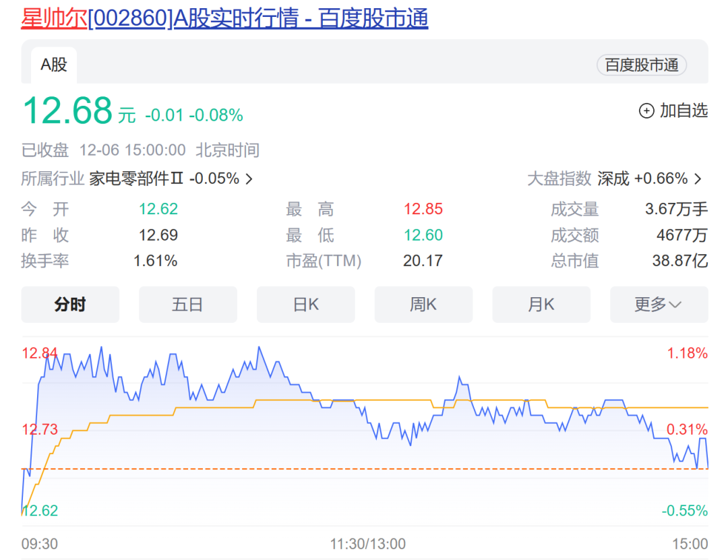Click the chart percentage label 1.18%
The image size is (728, 560).
coord(687,353)
